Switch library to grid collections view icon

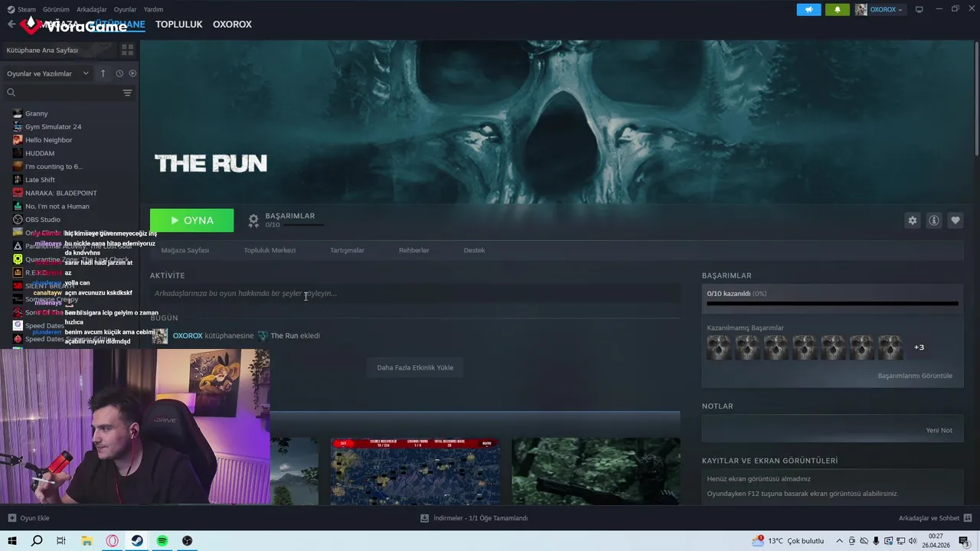click(127, 50)
